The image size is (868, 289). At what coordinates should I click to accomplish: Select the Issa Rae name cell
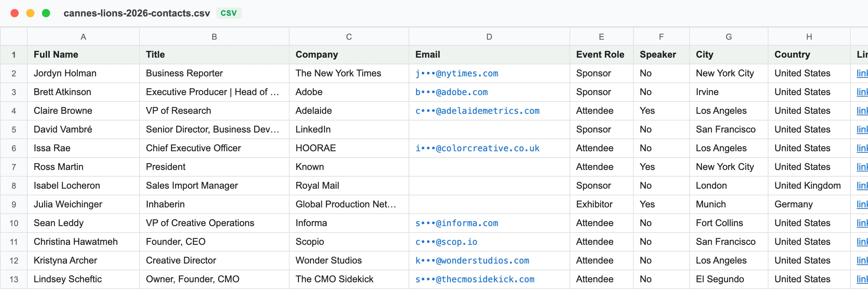coord(83,148)
